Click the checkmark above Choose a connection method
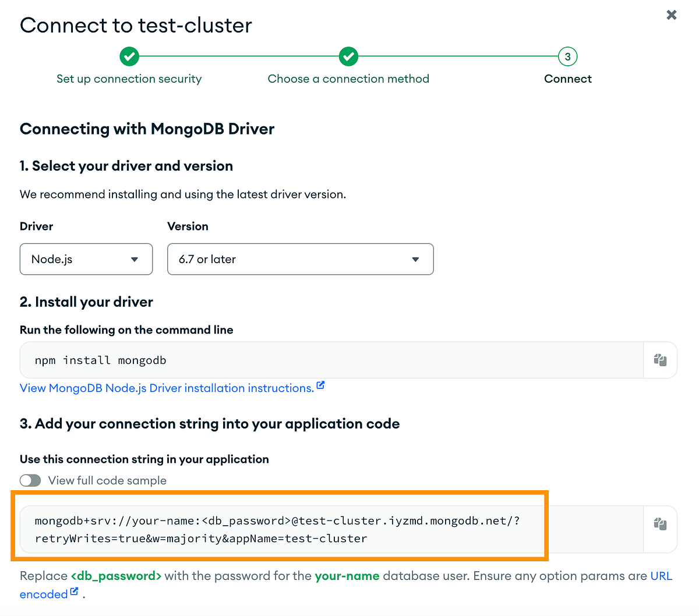Screen dimensions: 699x616 348,56
